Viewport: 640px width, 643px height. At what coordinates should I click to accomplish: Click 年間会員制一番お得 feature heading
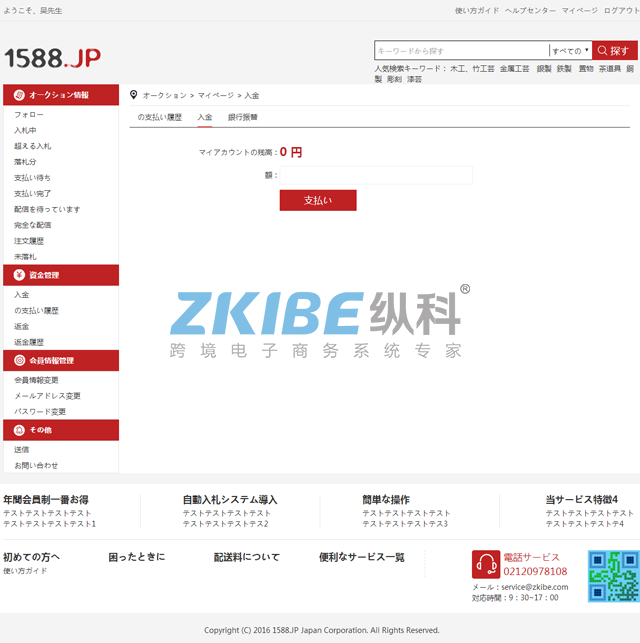pyautogui.click(x=46, y=499)
